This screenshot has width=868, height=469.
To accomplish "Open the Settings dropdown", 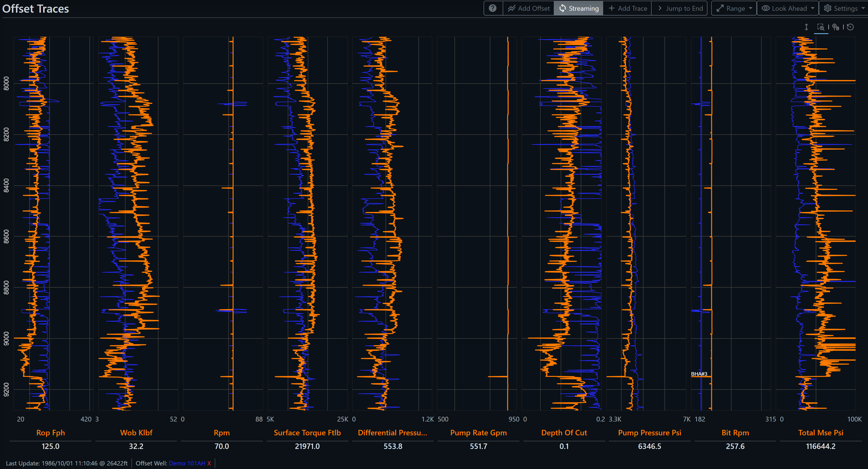I will 844,8.
